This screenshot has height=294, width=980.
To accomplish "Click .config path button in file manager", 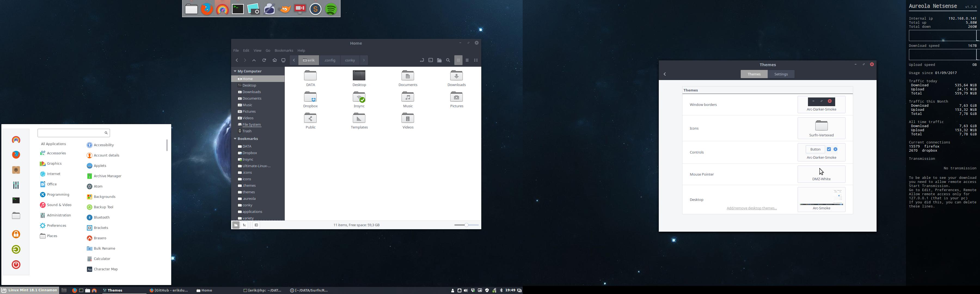I will tap(330, 60).
